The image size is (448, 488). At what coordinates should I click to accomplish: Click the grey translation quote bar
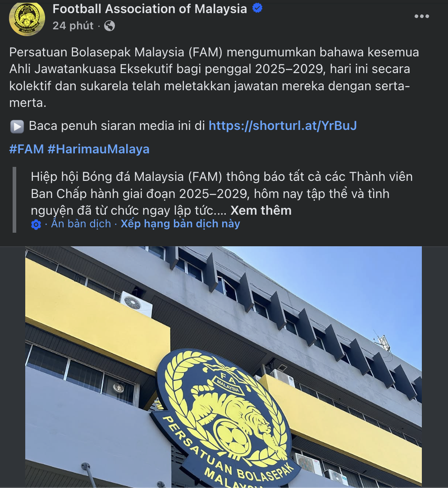click(x=14, y=200)
